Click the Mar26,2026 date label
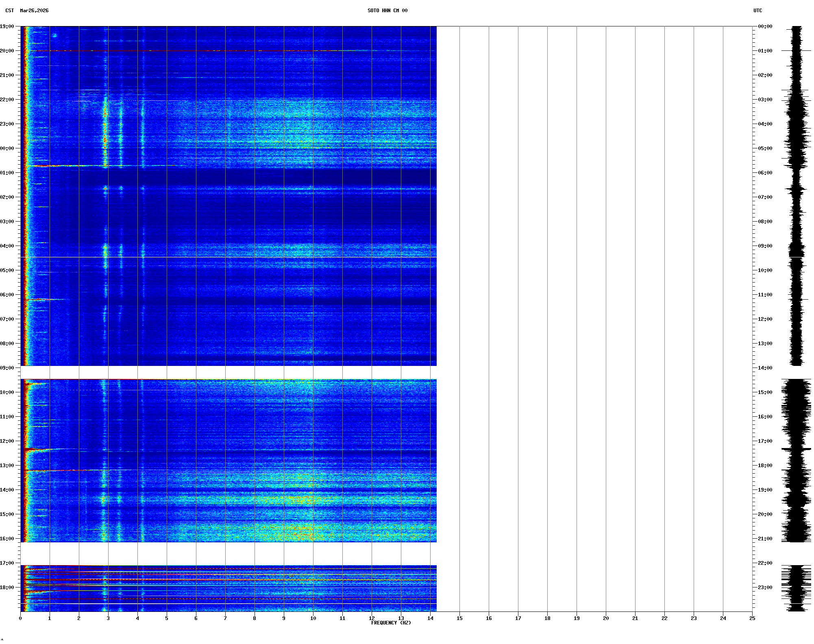Image resolution: width=814 pixels, height=644 pixels. [34, 11]
